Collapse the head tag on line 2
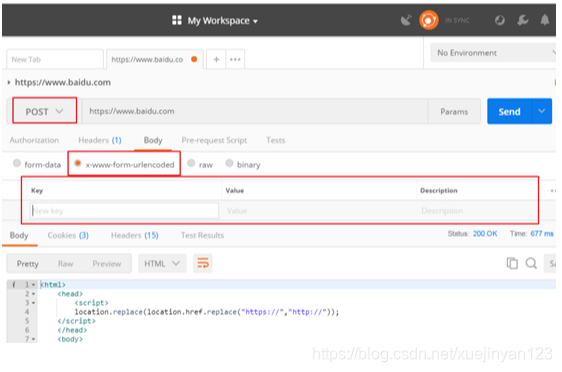This screenshot has height=372, width=562. pos(33,294)
